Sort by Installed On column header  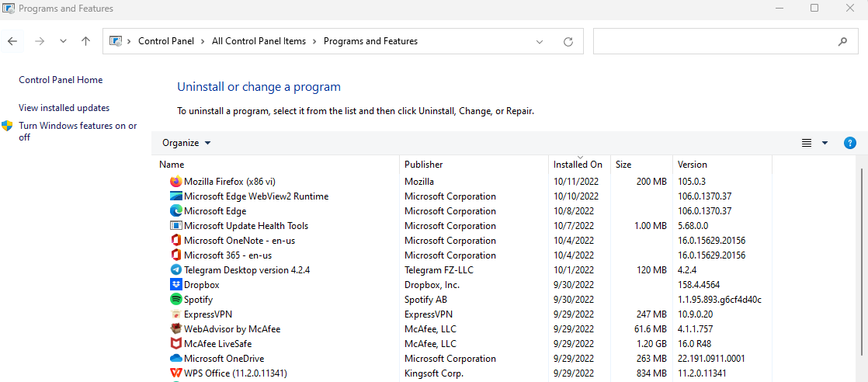[578, 165]
